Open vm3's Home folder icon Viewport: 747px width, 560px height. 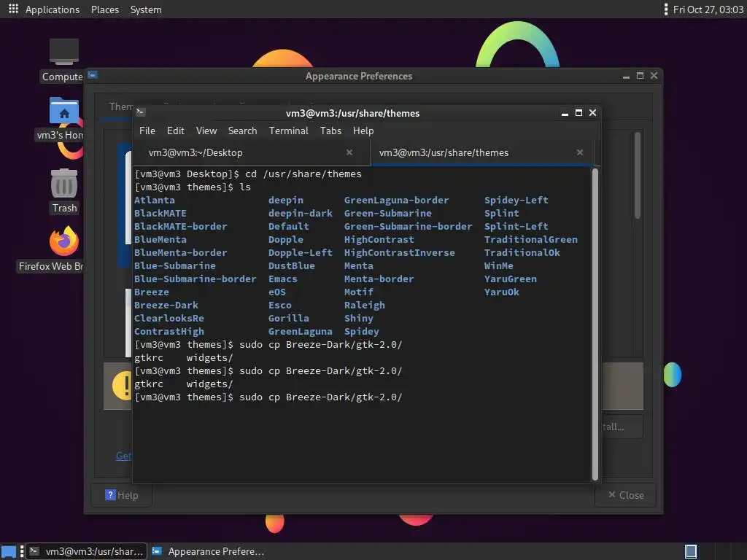64,111
